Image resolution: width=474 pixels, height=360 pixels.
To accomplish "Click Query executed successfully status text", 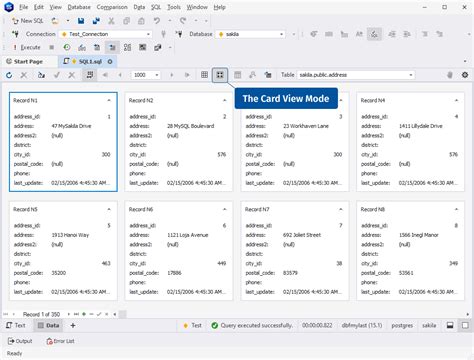I will tap(257, 325).
